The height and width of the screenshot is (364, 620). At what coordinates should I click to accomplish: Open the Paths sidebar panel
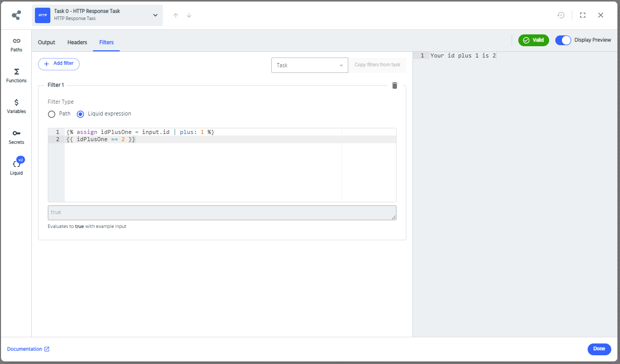point(16,45)
